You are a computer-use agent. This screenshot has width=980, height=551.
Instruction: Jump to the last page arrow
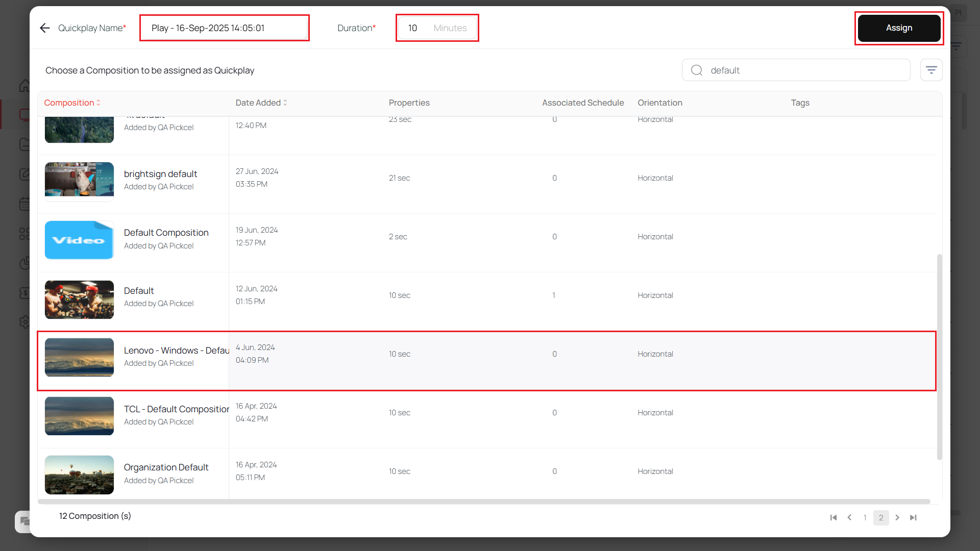point(914,517)
